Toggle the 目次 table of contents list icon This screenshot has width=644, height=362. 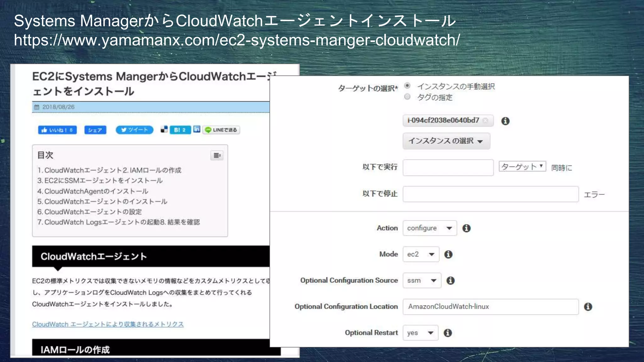pyautogui.click(x=217, y=155)
